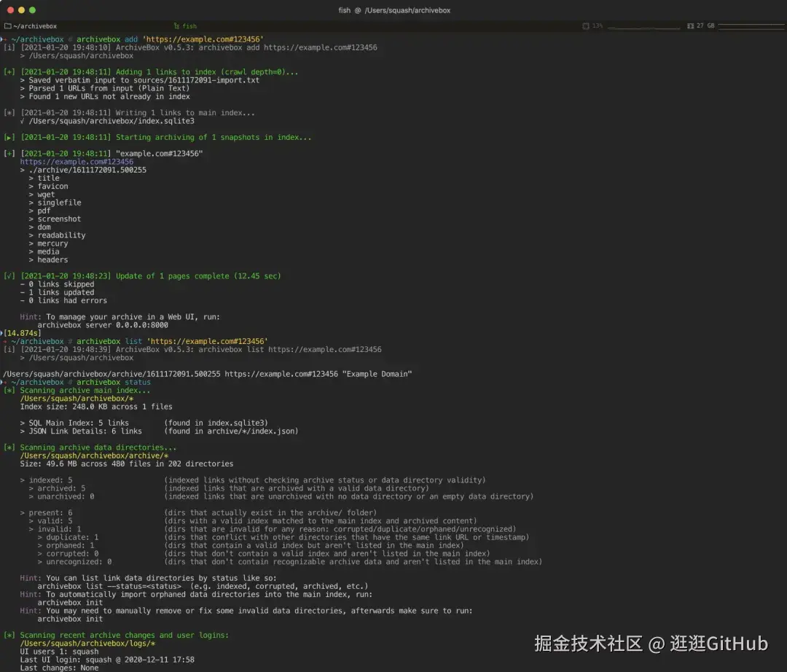787x672 pixels.
Task: Maximize the terminal with the green button
Action: point(32,10)
